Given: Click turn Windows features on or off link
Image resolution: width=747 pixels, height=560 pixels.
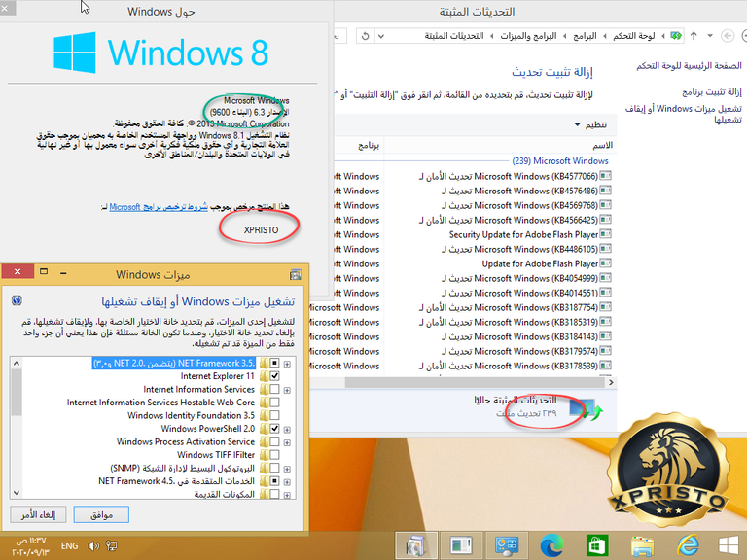Looking at the screenshot, I should (684, 114).
